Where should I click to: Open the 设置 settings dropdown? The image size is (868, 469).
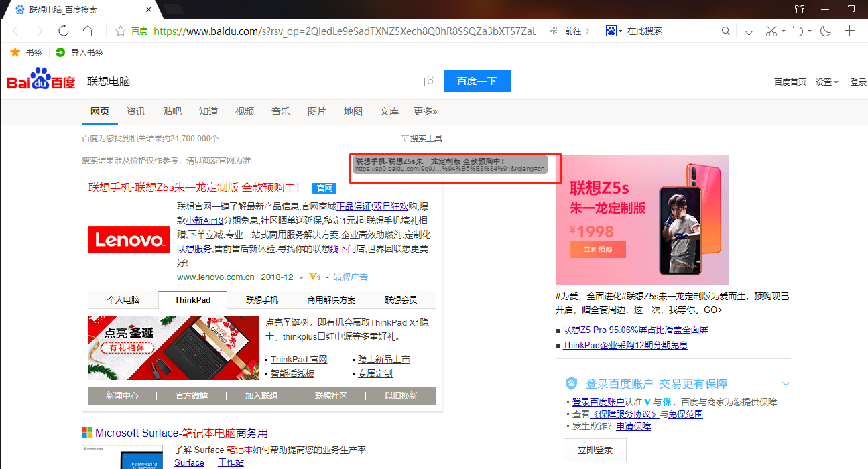(827, 82)
